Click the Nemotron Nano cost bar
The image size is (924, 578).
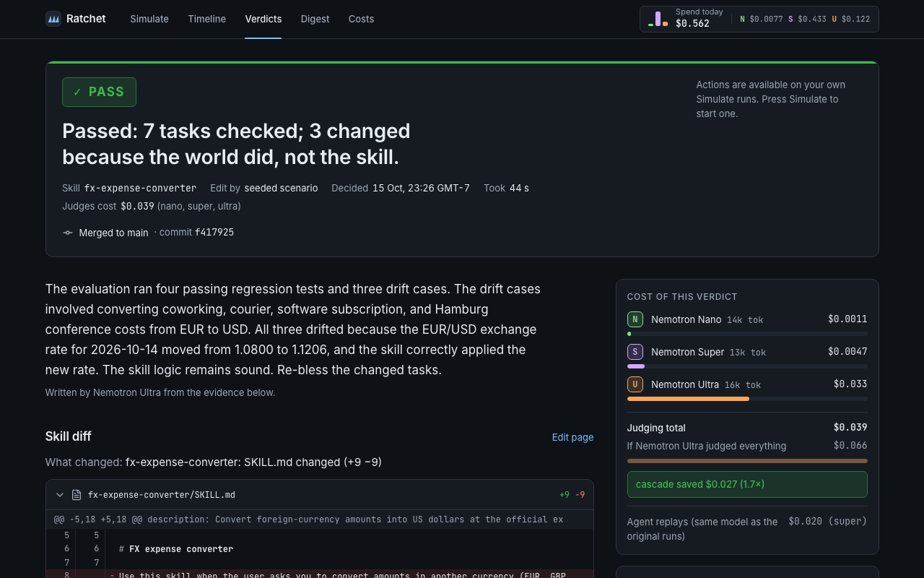pyautogui.click(x=747, y=334)
